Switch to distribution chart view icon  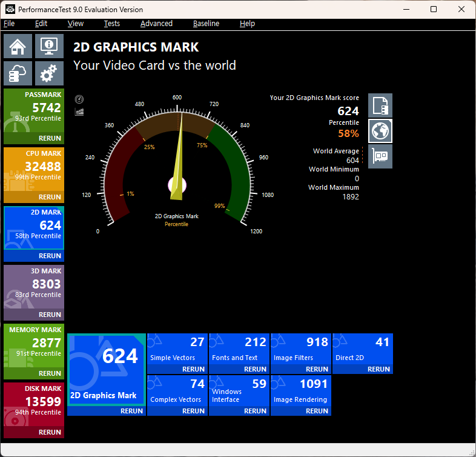[x=79, y=112]
